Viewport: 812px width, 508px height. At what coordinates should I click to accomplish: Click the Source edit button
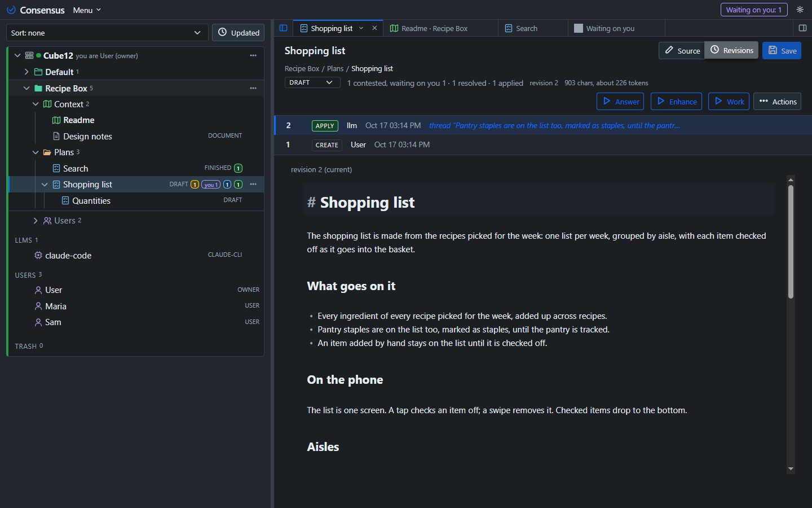682,50
